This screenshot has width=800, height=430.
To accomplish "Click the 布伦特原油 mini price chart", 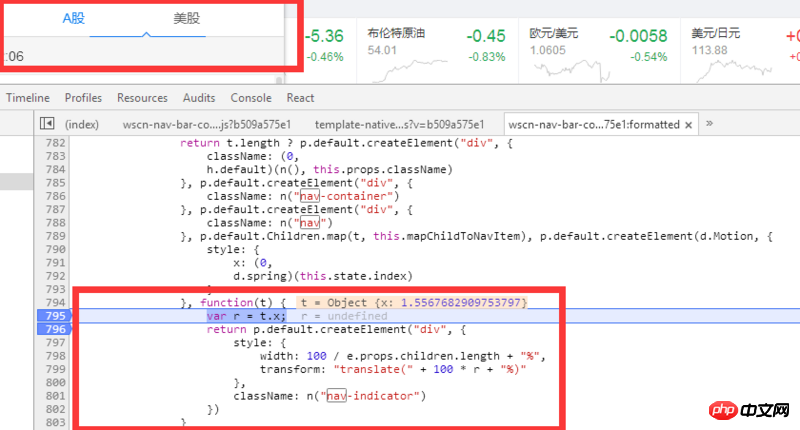I will pos(410,70).
